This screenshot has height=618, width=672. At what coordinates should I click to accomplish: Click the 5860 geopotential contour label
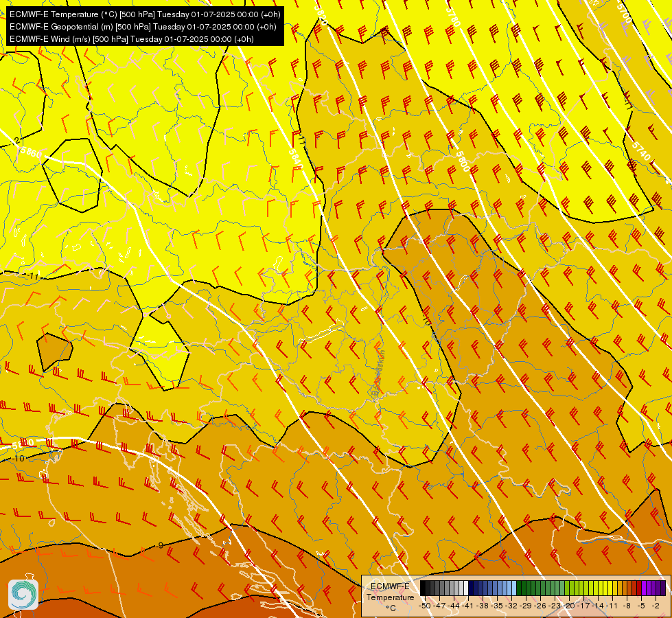pyautogui.click(x=30, y=152)
